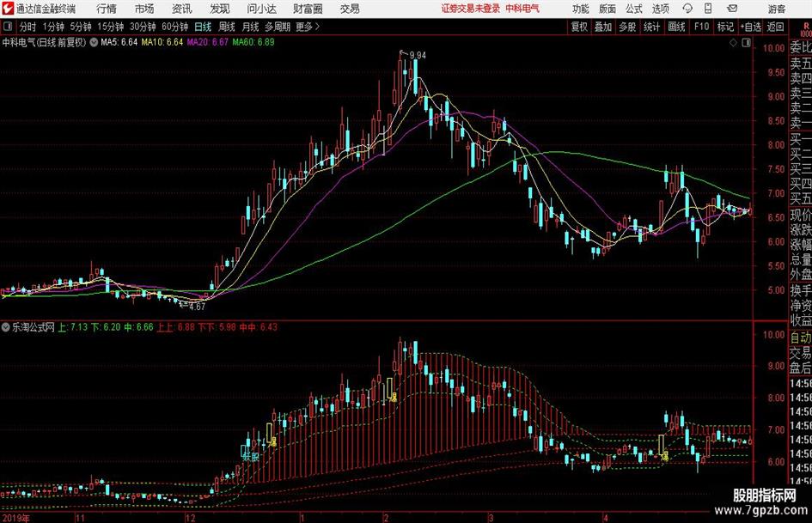Open F10 company information
The image size is (812, 523).
pos(702,27)
